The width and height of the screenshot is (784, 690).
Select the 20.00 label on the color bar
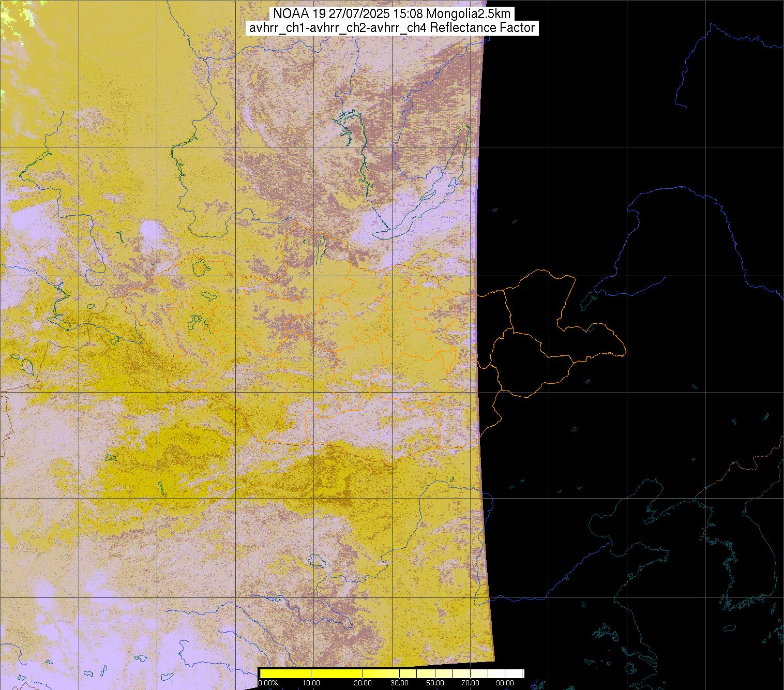[x=363, y=683]
